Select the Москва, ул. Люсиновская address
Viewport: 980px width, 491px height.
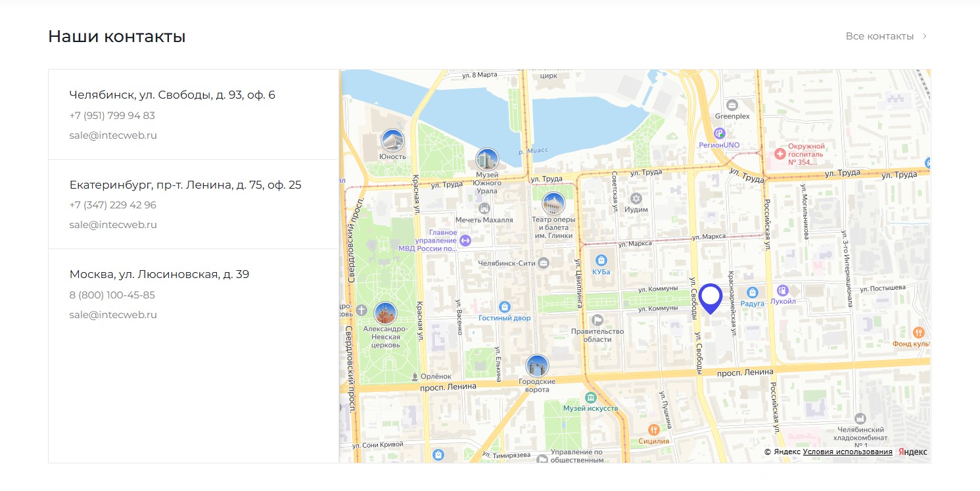pyautogui.click(x=159, y=274)
